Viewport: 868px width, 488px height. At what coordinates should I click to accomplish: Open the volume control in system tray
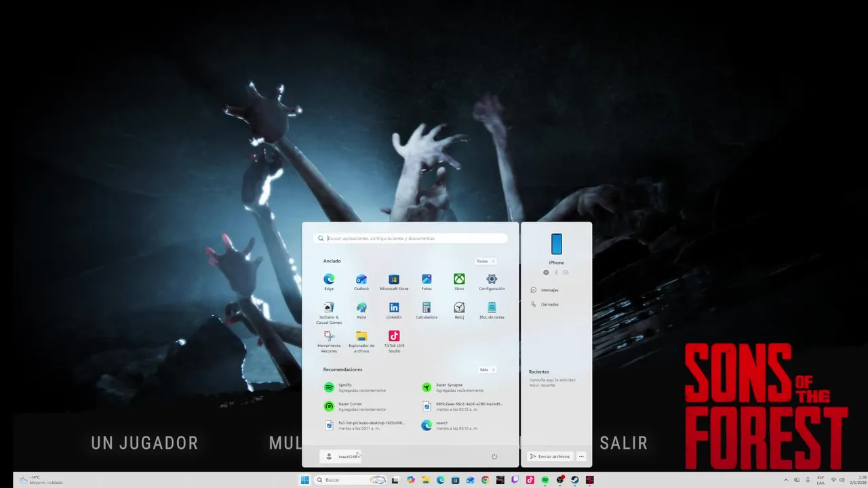coord(842,480)
